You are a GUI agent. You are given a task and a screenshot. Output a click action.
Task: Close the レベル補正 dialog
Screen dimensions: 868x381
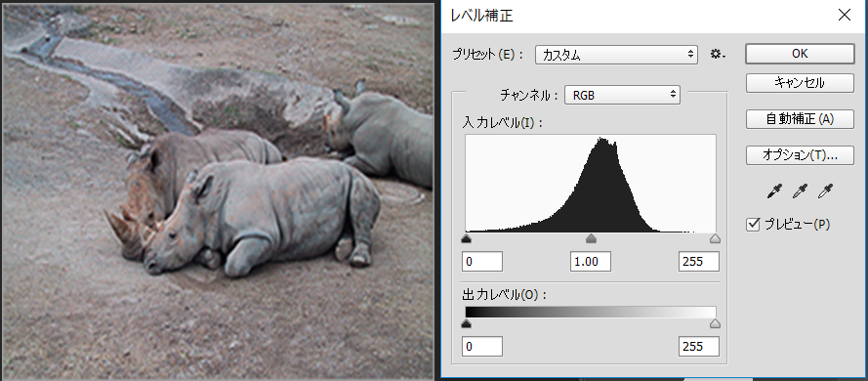[845, 15]
